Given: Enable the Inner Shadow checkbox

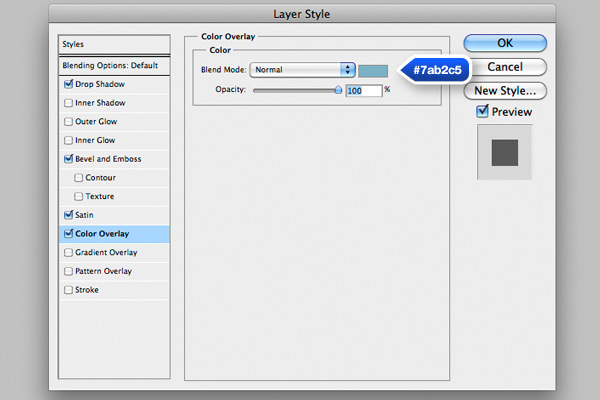Looking at the screenshot, I should (x=68, y=102).
